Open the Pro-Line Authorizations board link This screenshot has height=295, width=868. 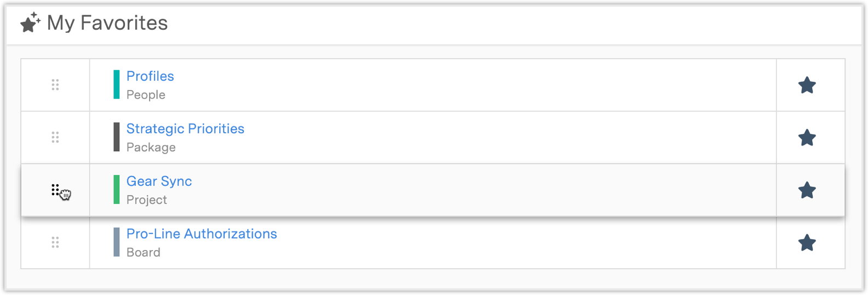pos(202,234)
